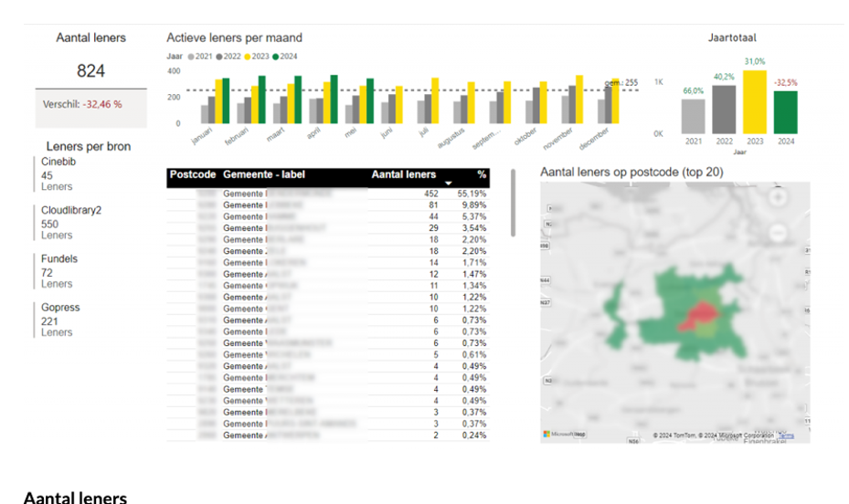The height and width of the screenshot is (504, 849).
Task: Sort table by Gemeente - label header
Action: (x=264, y=174)
